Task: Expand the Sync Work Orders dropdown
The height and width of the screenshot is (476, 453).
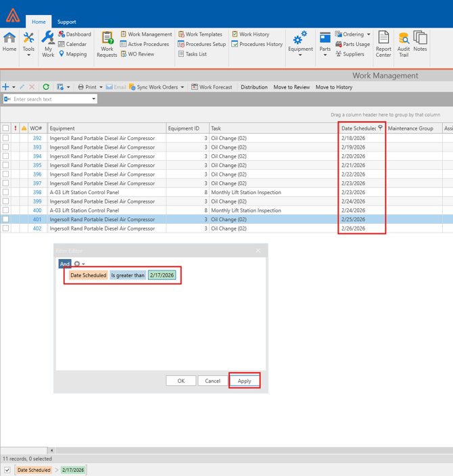Action: pyautogui.click(x=183, y=87)
